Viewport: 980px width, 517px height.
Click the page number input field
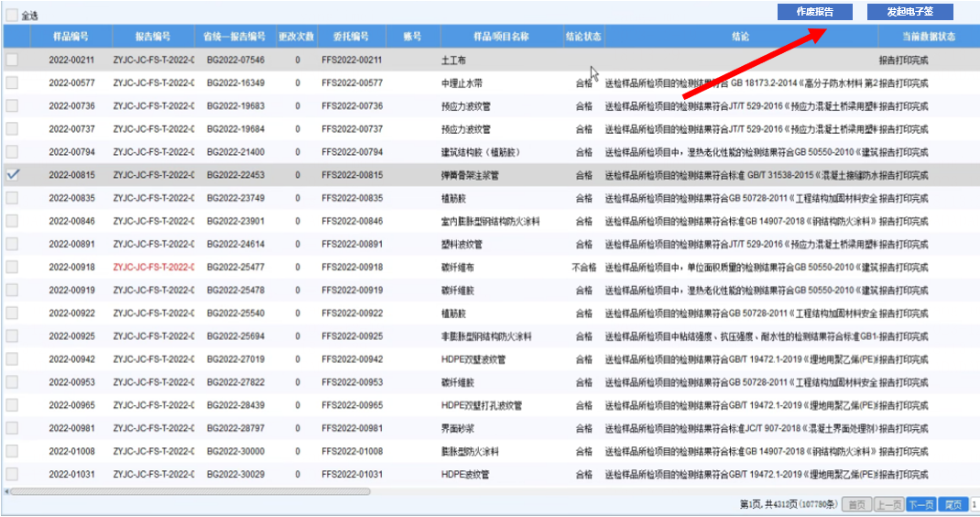(x=975, y=505)
